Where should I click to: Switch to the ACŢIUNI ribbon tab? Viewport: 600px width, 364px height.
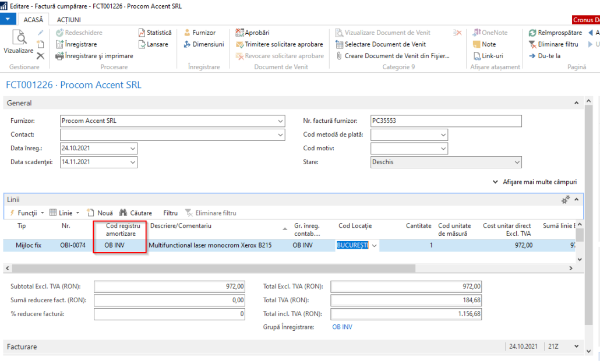(x=70, y=19)
